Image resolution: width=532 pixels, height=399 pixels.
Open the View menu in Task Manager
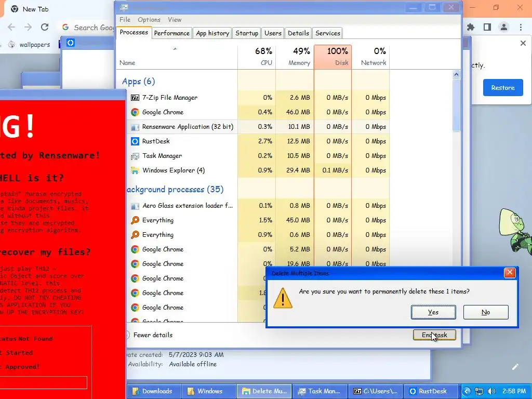point(175,20)
